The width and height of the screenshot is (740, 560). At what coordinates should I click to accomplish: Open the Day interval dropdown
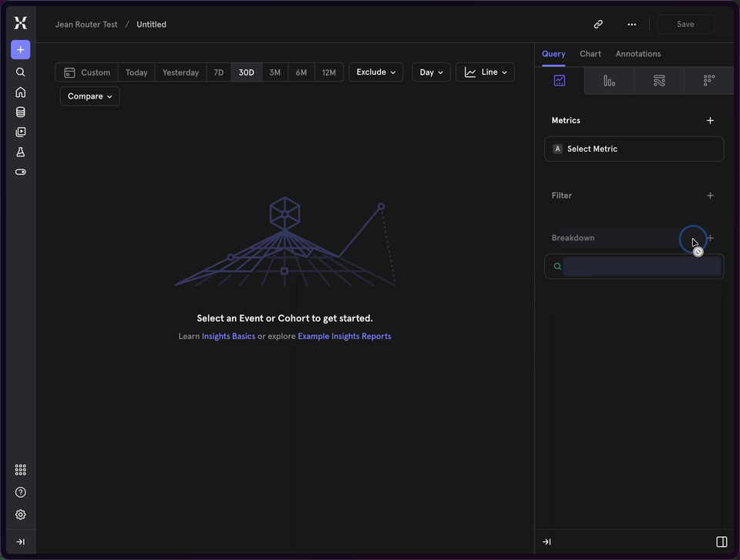(x=431, y=72)
